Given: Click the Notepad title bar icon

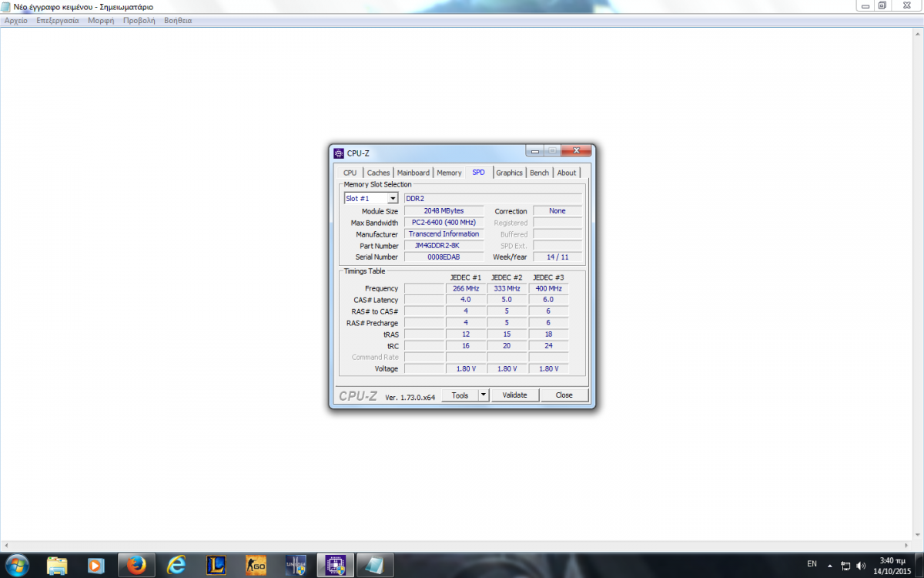Looking at the screenshot, I should click(7, 6).
